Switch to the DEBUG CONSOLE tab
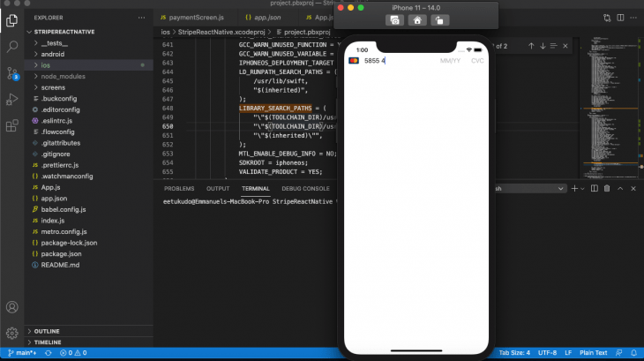This screenshot has height=361, width=644. (305, 189)
